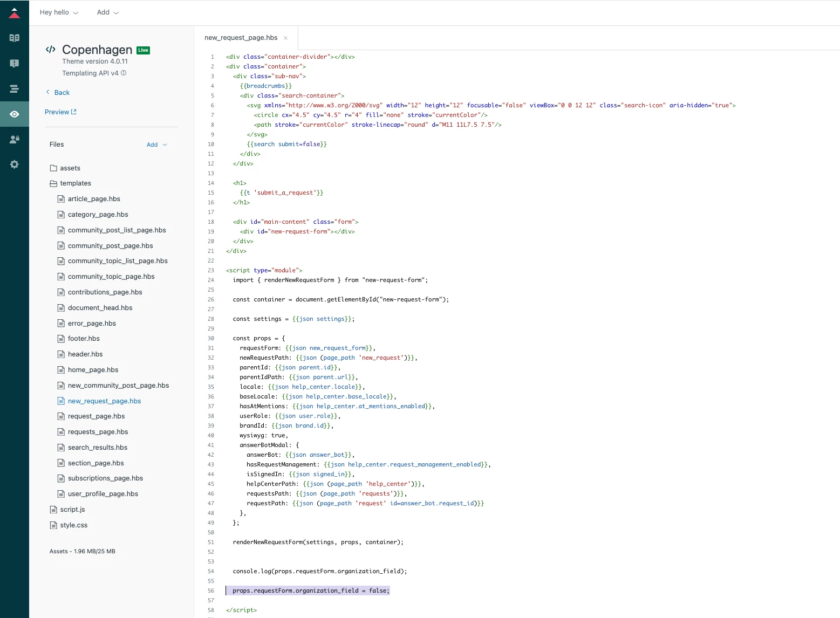Viewport: 840px width, 618px height.
Task: Close the new_request_page.hbs tab
Action: pos(285,38)
